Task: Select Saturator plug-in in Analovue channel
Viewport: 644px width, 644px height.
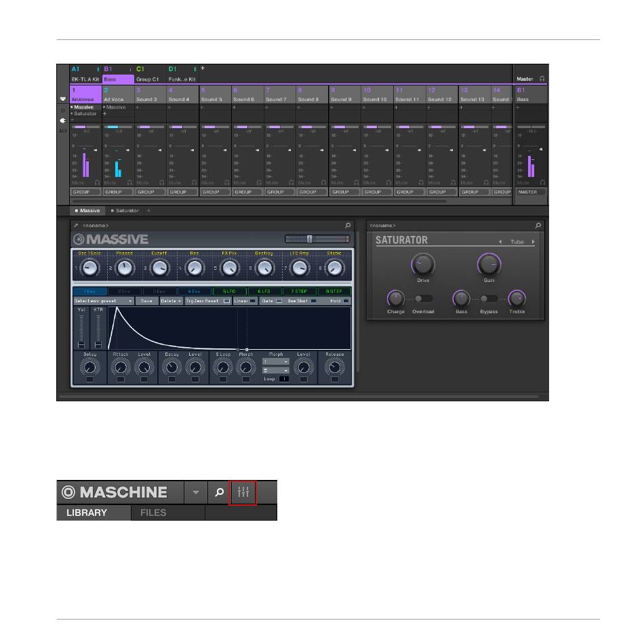Action: coord(84,113)
